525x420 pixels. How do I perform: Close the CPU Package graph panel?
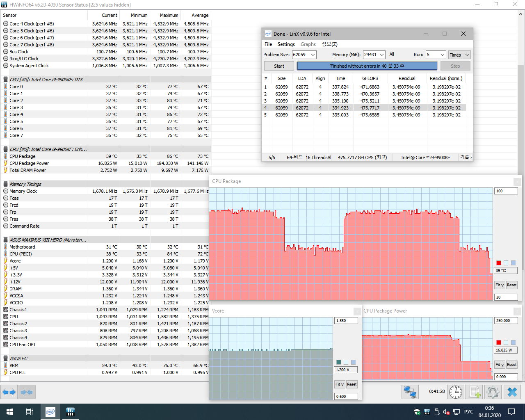[517, 181]
